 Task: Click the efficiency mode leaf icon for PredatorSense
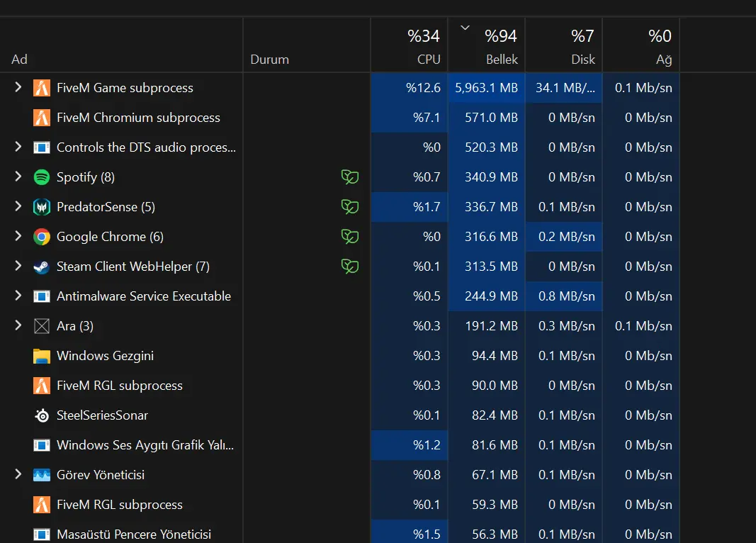[349, 207]
